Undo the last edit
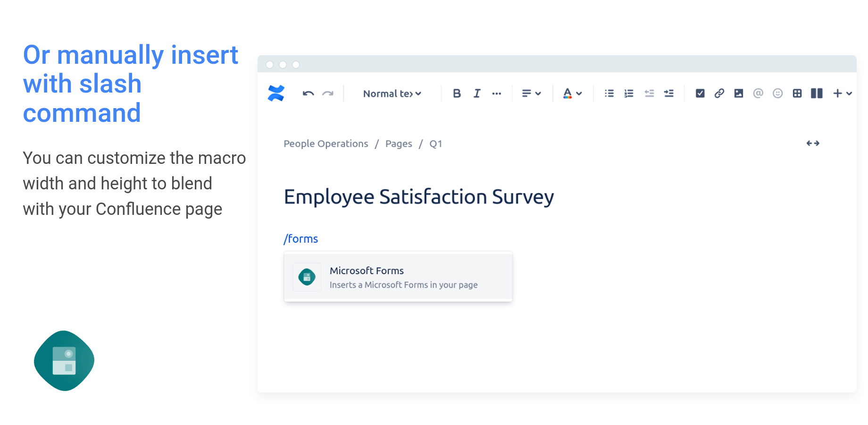Viewport: 868px width, 425px height. [x=308, y=93]
